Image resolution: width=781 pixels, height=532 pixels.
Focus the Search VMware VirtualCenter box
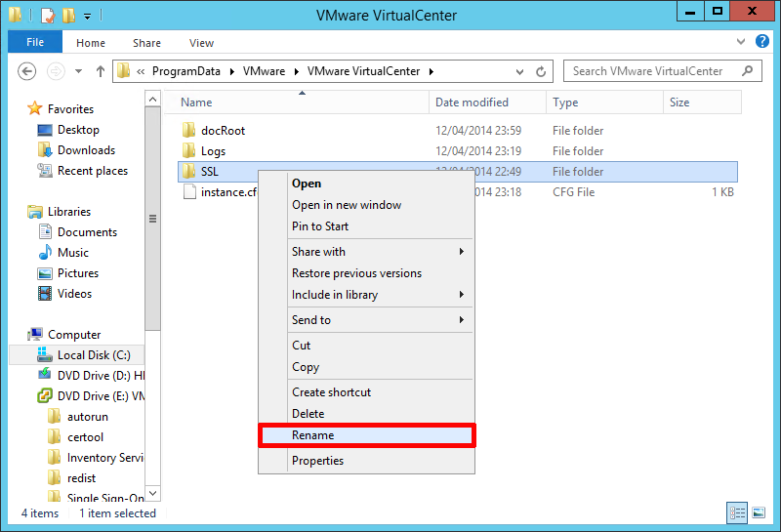(662, 70)
